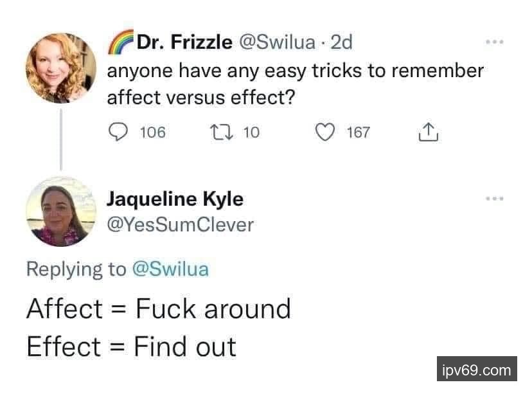Click the reply speech bubble icon
Screen dimensions: 532x396
[117, 132]
